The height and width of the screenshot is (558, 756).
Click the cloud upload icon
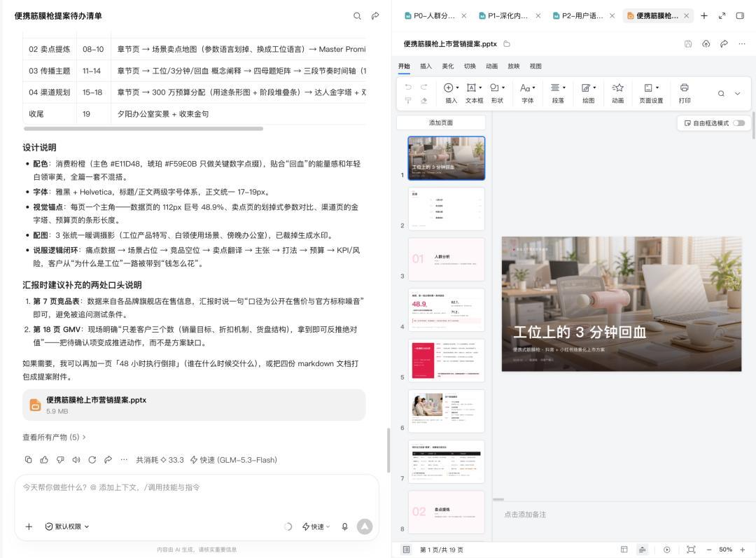pyautogui.click(x=706, y=44)
